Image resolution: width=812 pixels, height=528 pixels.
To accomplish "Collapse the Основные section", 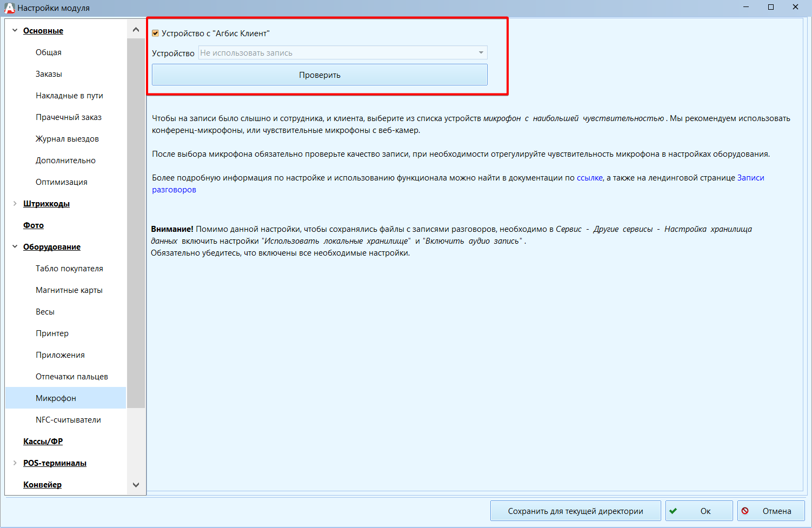I will coord(15,31).
